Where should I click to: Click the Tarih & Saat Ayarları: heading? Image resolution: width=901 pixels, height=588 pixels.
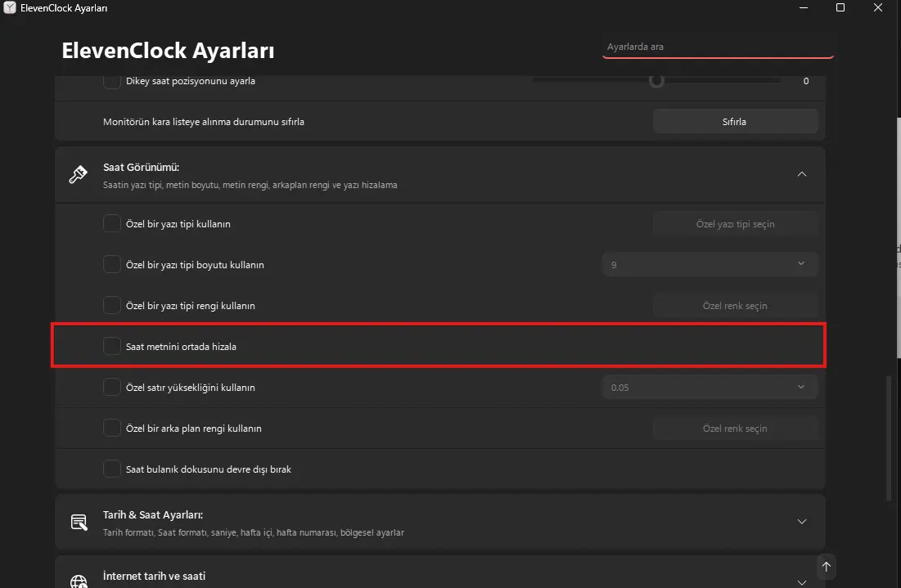[153, 514]
